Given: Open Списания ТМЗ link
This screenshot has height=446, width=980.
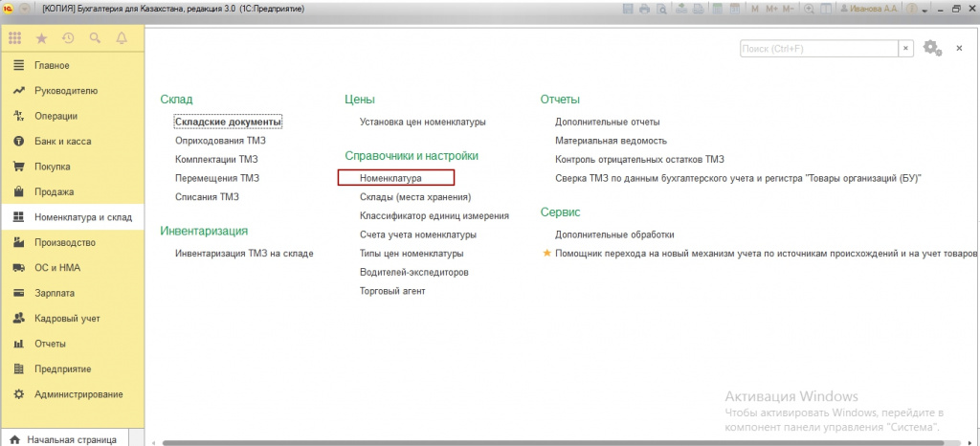Looking at the screenshot, I should [207, 197].
